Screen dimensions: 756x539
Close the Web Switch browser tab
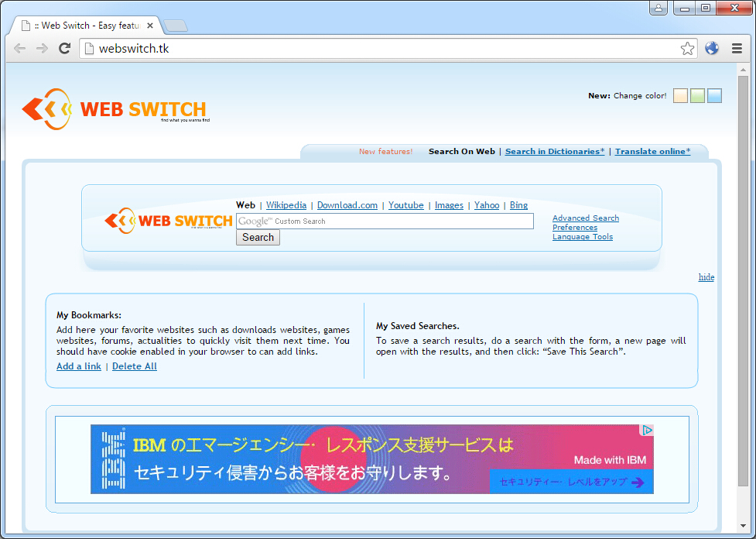click(150, 26)
